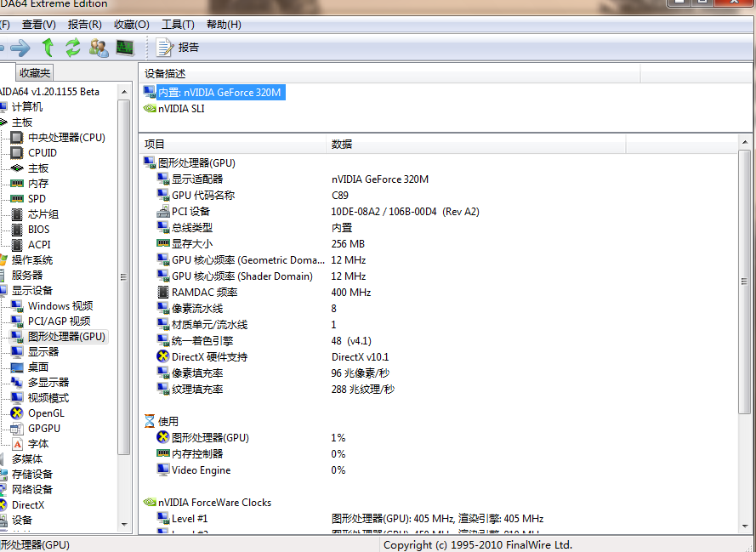This screenshot has width=756, height=552.
Task: Click the monitor graph toolbar icon
Action: (125, 48)
